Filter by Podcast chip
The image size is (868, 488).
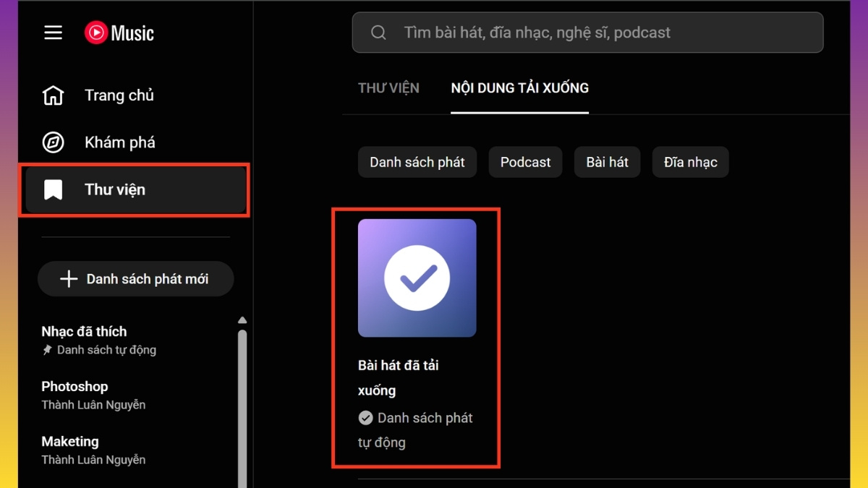point(526,162)
